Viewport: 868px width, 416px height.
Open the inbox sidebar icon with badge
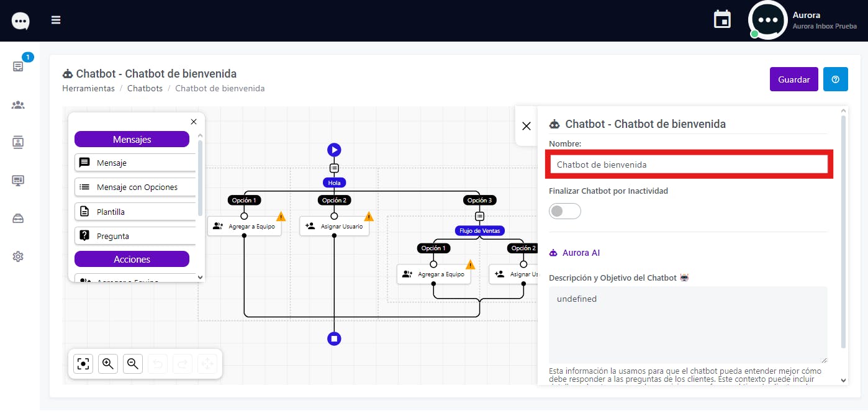point(19,66)
